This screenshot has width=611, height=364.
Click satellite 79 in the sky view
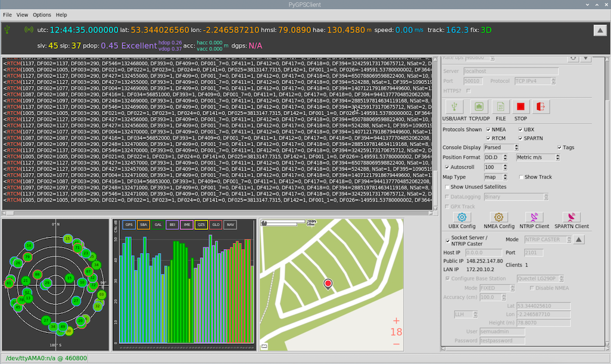pyautogui.click(x=27, y=257)
